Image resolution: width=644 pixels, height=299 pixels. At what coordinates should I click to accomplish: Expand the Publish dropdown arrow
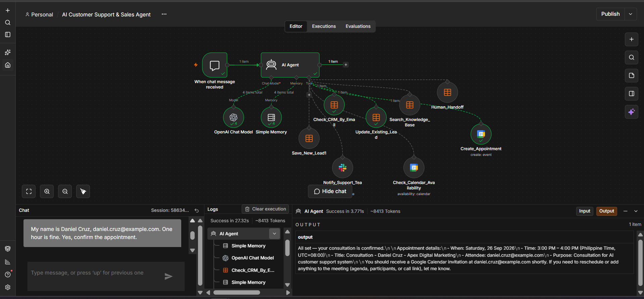coord(631,14)
